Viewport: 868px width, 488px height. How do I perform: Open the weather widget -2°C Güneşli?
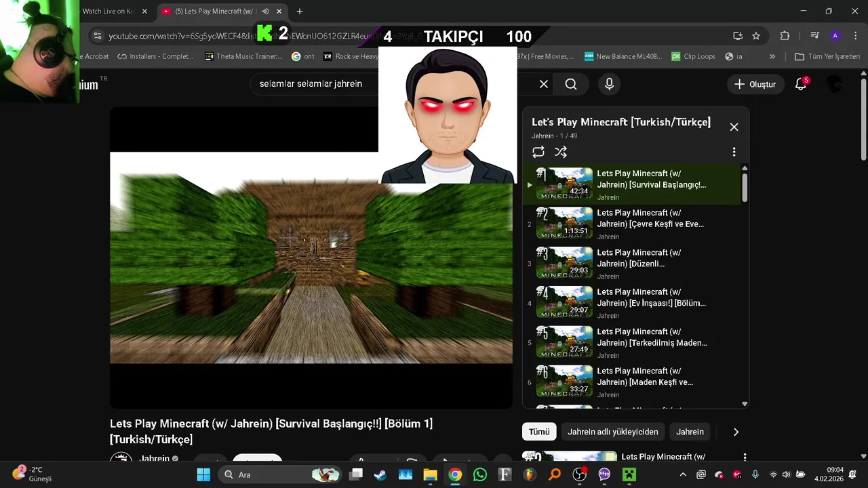(x=33, y=474)
